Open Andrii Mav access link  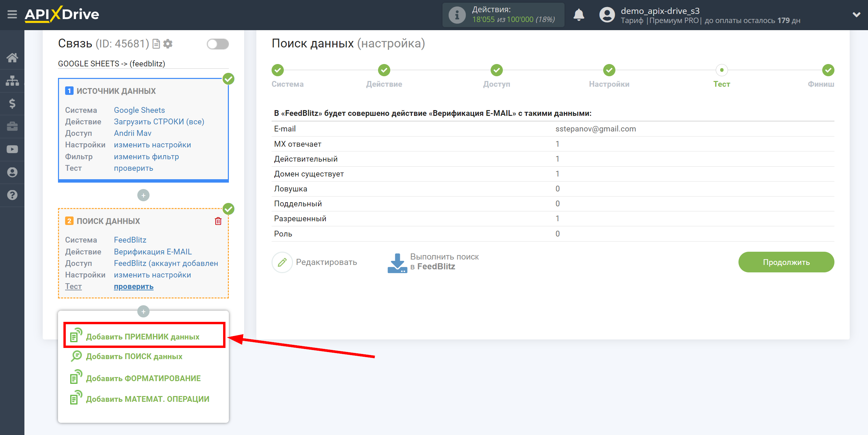click(x=133, y=133)
